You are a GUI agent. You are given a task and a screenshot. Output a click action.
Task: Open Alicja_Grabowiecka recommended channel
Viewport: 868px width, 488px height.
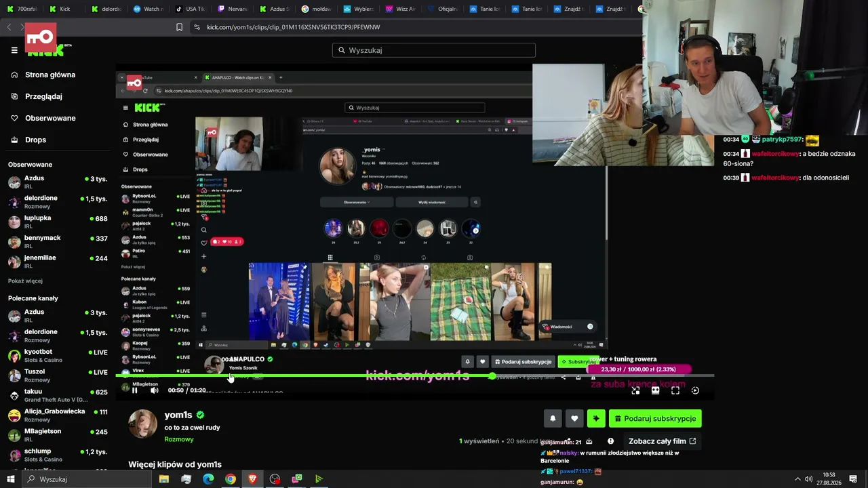[58, 415]
